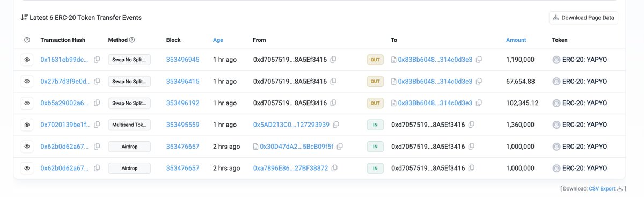
Task: Toggle eye preview for 0x1631eb99dc transaction
Action: click(27, 60)
